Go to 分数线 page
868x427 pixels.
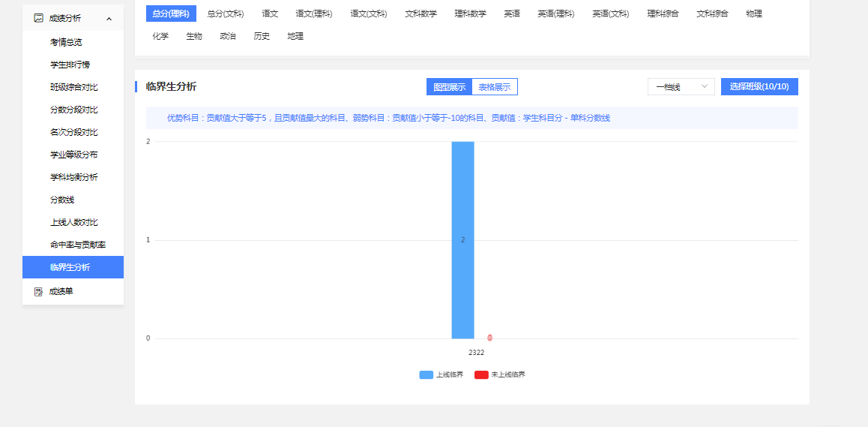(x=62, y=200)
